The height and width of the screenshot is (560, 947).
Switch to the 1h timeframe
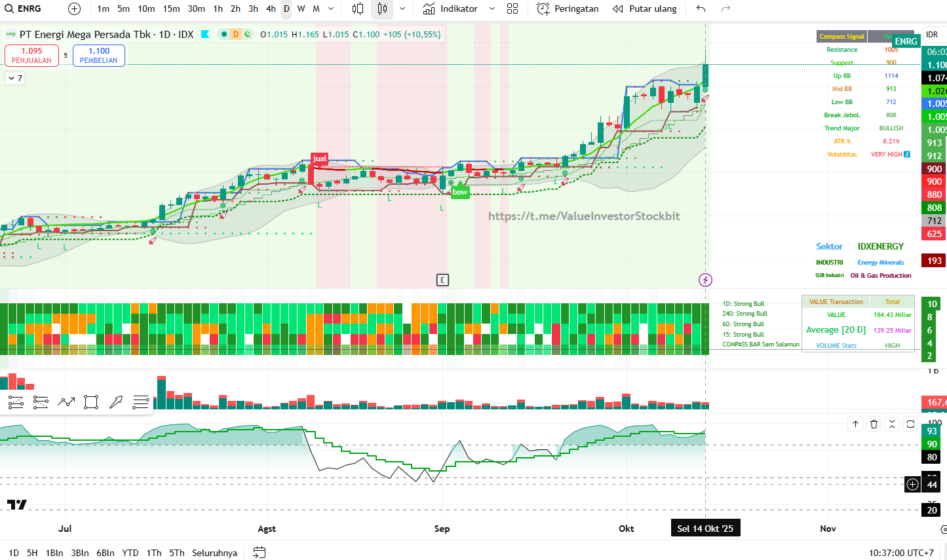pos(218,9)
